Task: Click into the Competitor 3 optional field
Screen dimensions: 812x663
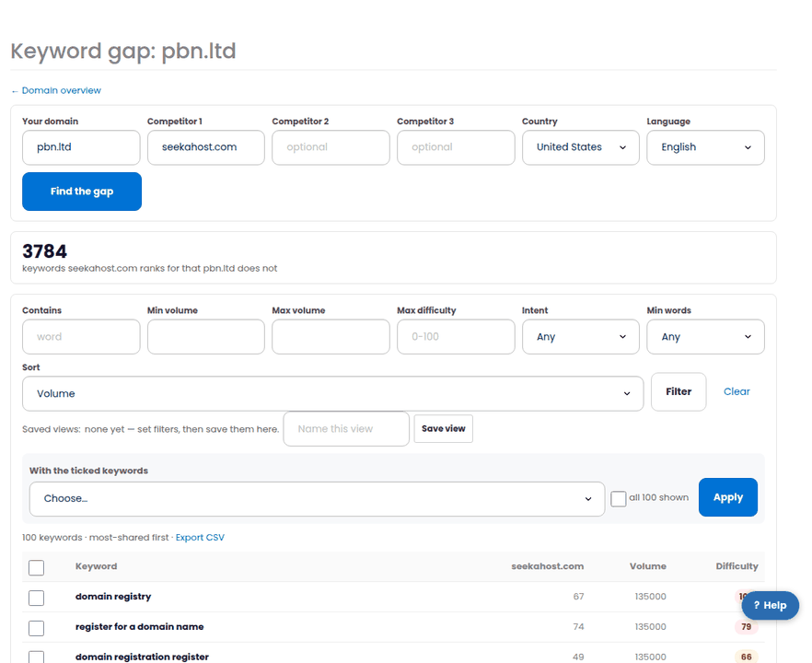Action: [x=456, y=147]
